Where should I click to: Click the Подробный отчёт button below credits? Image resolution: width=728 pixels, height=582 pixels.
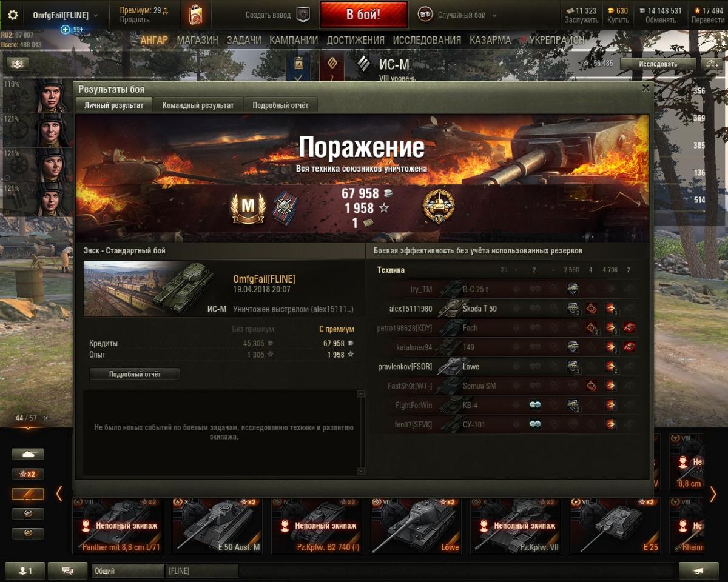[x=135, y=374]
